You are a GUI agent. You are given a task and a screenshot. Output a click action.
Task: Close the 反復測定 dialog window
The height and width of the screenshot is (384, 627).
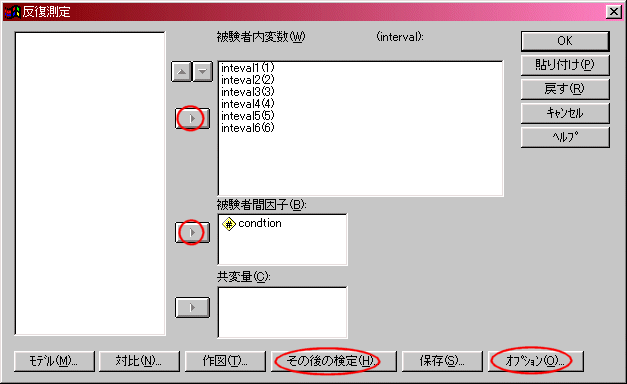(x=613, y=12)
